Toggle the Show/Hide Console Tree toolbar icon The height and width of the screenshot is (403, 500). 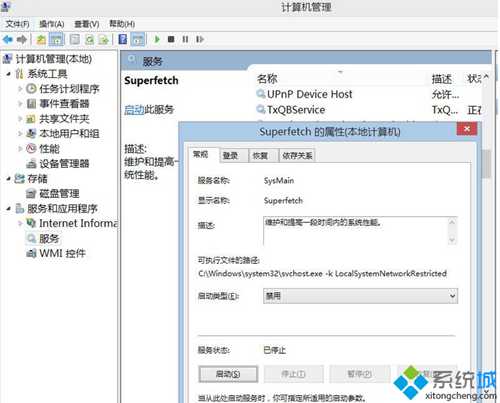[57, 39]
